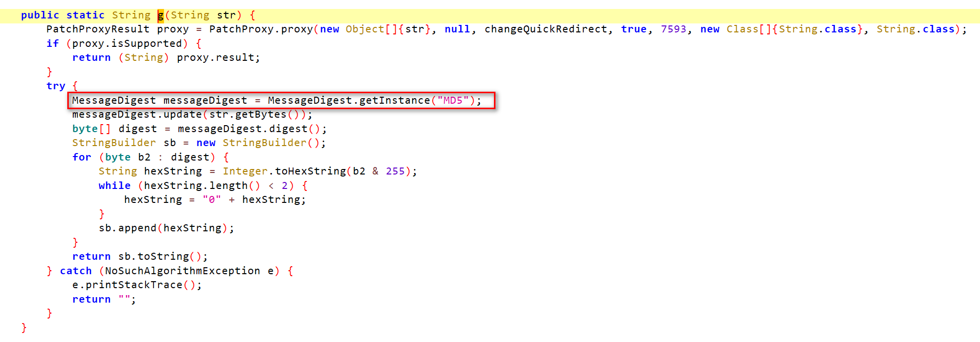
Task: Click Integer.toHexString method call
Action: click(284, 171)
